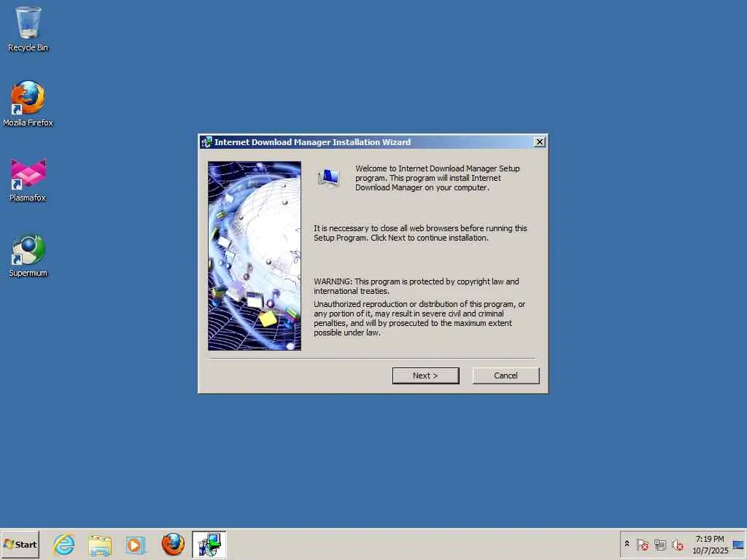
Task: Click the computer setup icon beside welcome text
Action: click(x=328, y=179)
